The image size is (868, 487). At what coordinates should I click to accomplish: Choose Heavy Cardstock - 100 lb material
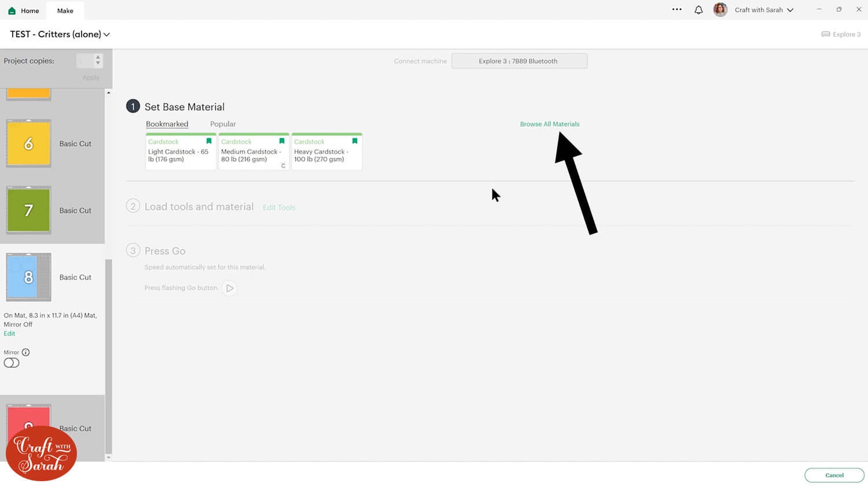(x=326, y=152)
